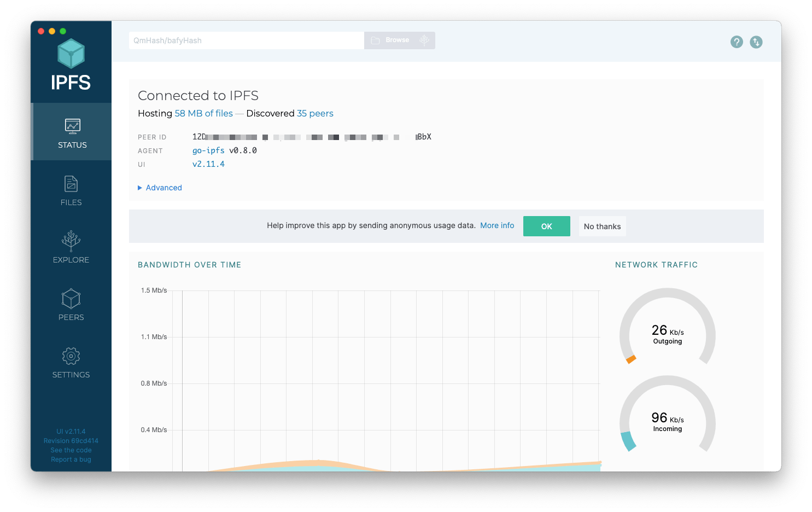812x512 pixels.
Task: Open the Status dashboard icon in sidebar
Action: pos(71,126)
